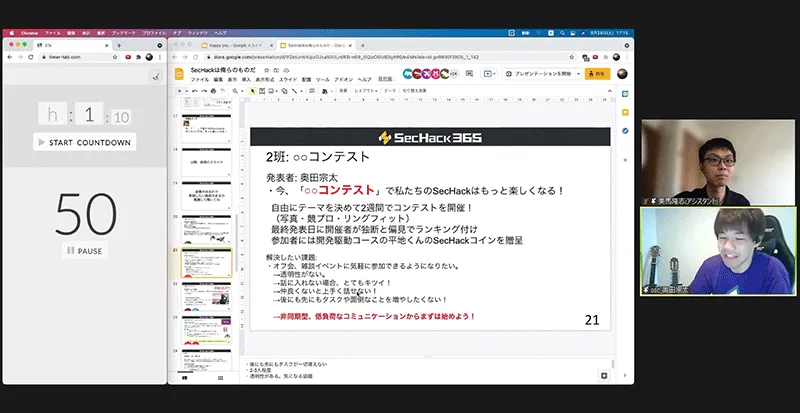Select the text box tool

click(262, 91)
